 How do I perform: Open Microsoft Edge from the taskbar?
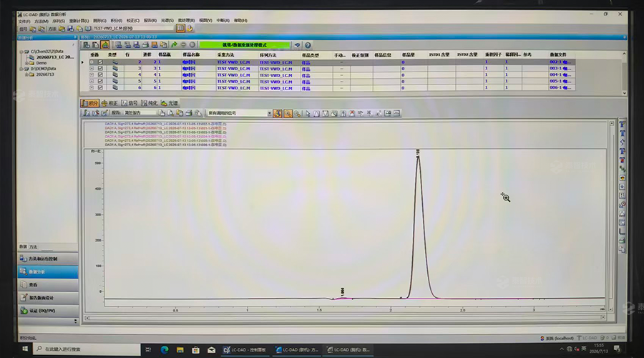[165, 349]
